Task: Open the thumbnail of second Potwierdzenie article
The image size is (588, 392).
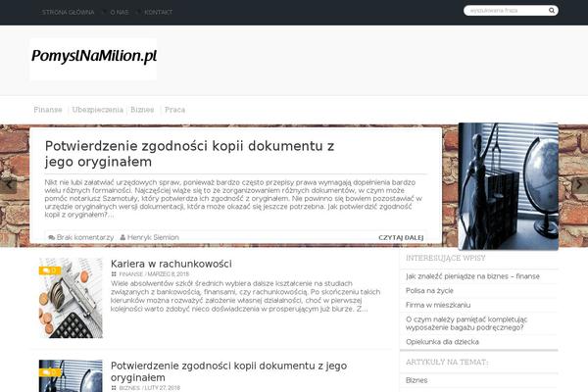Action: (71, 376)
